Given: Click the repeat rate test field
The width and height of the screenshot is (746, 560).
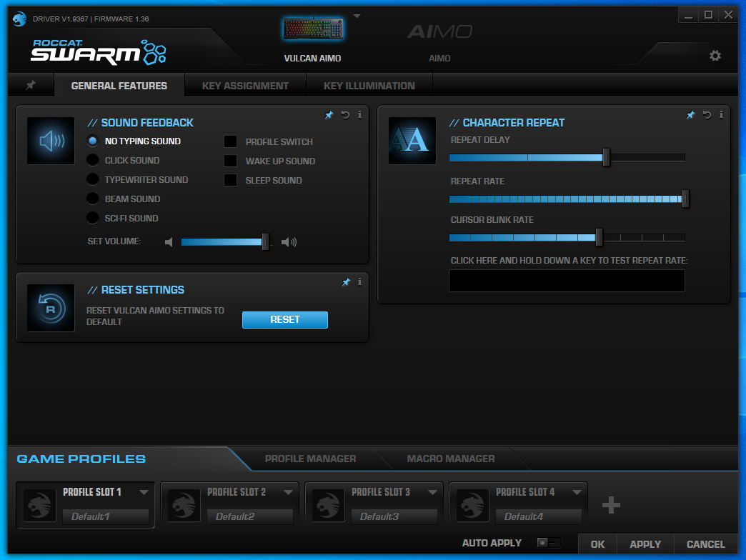Looking at the screenshot, I should pyautogui.click(x=567, y=281).
